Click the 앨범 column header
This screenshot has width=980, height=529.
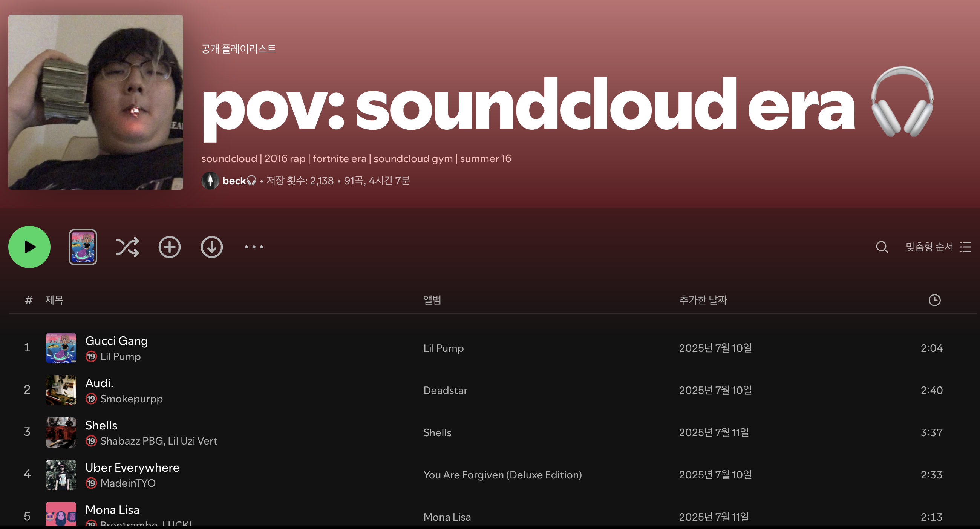(432, 300)
